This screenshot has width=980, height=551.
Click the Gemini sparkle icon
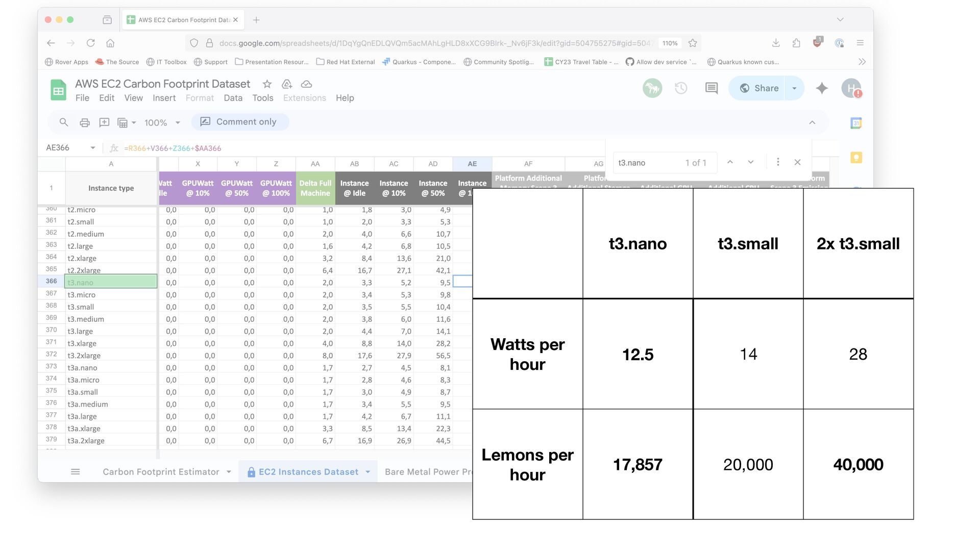point(822,88)
